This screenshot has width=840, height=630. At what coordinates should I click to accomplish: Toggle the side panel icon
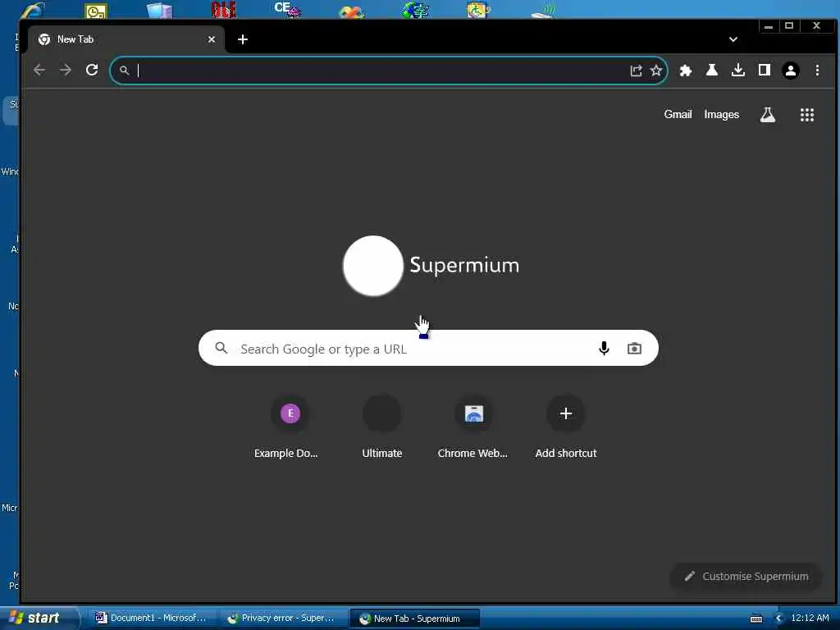[765, 70]
